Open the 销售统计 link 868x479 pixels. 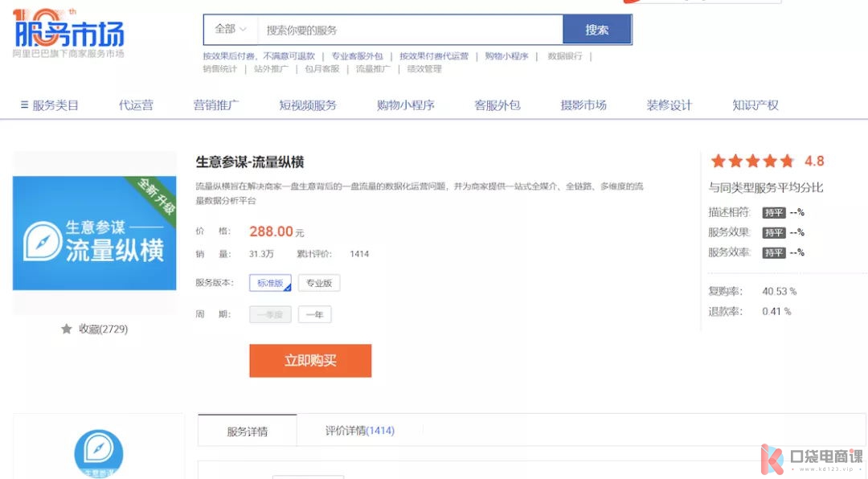pyautogui.click(x=219, y=68)
